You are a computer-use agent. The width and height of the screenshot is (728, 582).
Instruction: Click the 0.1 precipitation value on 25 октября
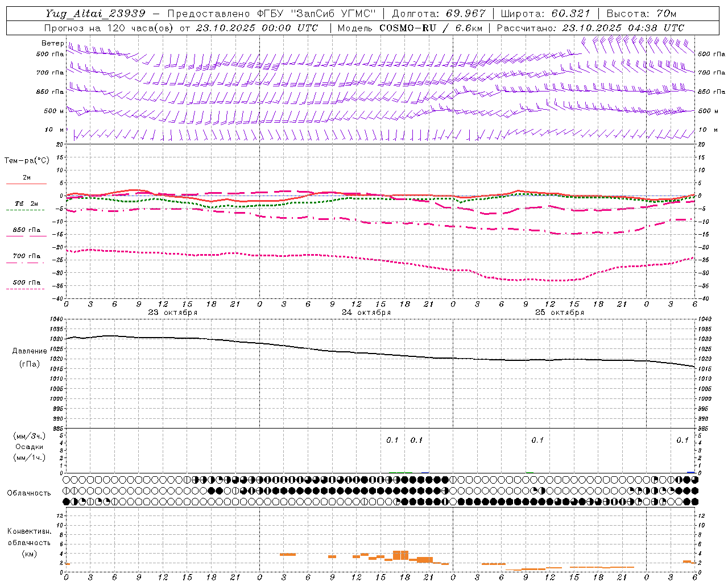click(537, 440)
